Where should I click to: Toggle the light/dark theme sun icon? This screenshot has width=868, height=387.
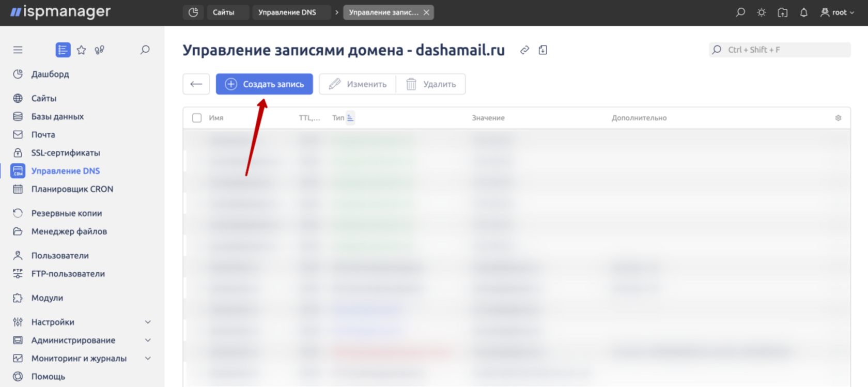pyautogui.click(x=762, y=12)
